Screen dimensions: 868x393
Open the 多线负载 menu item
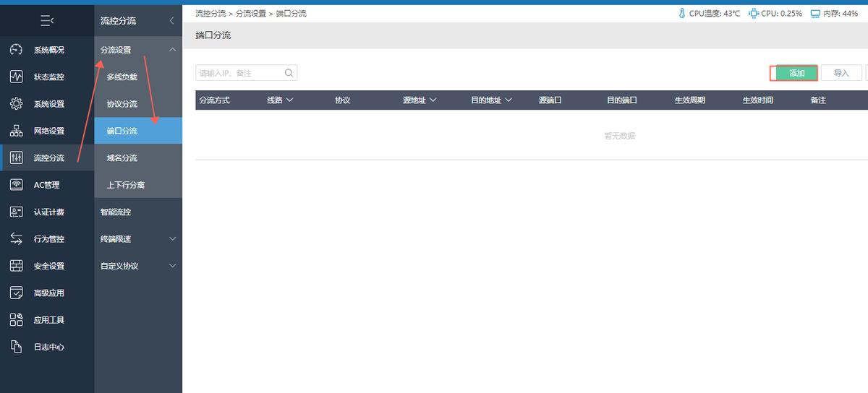tap(122, 77)
